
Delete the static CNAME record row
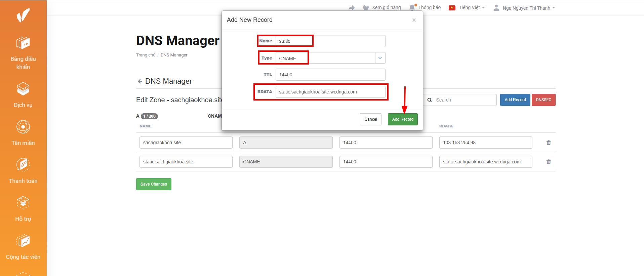(x=549, y=162)
